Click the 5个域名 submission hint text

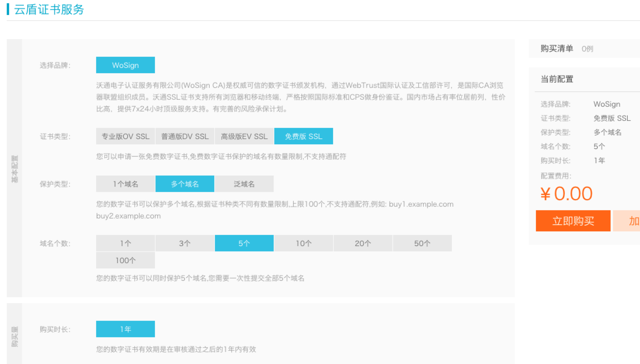pyautogui.click(x=200, y=278)
